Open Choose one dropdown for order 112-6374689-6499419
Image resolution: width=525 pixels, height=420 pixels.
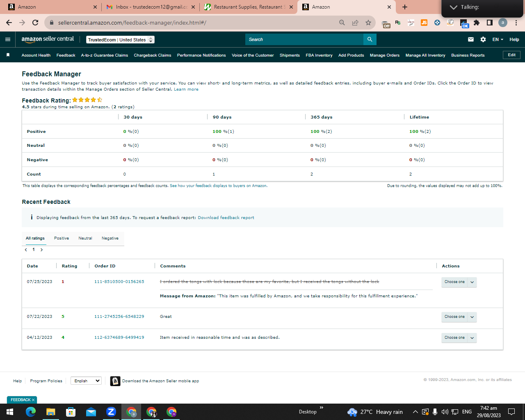(459, 338)
